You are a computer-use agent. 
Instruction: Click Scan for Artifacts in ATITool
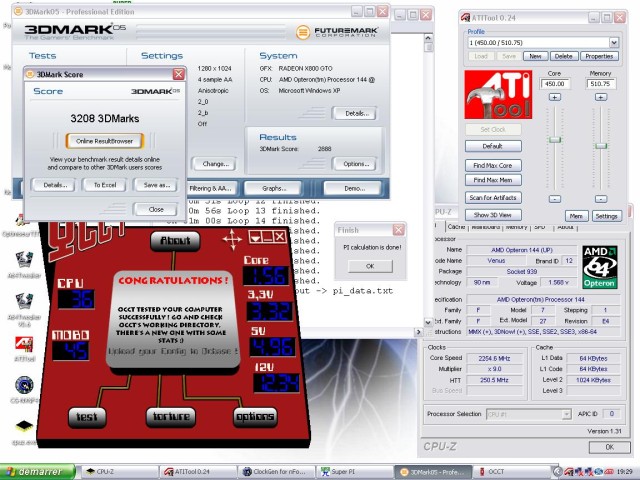493,198
